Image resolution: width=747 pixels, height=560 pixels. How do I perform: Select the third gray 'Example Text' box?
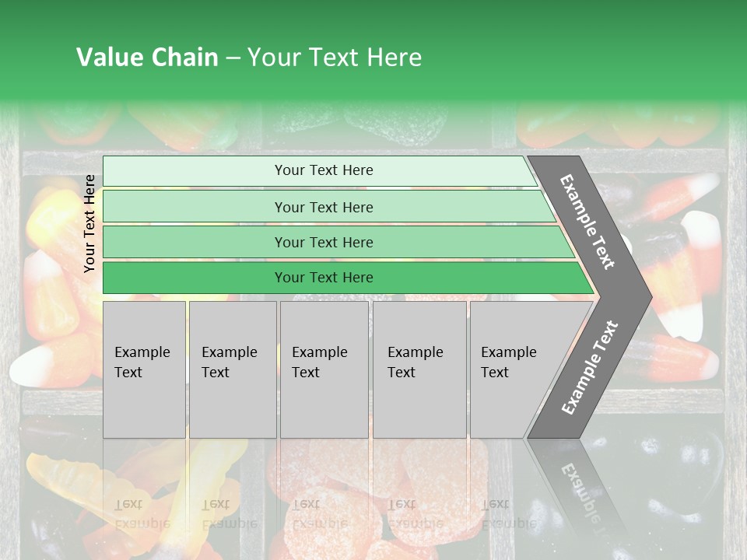coord(324,369)
